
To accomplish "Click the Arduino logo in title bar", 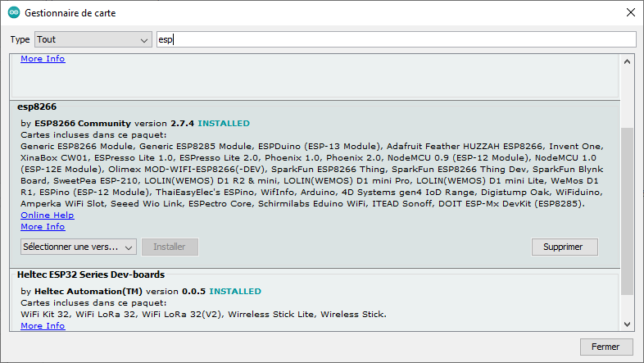I will [x=13, y=13].
